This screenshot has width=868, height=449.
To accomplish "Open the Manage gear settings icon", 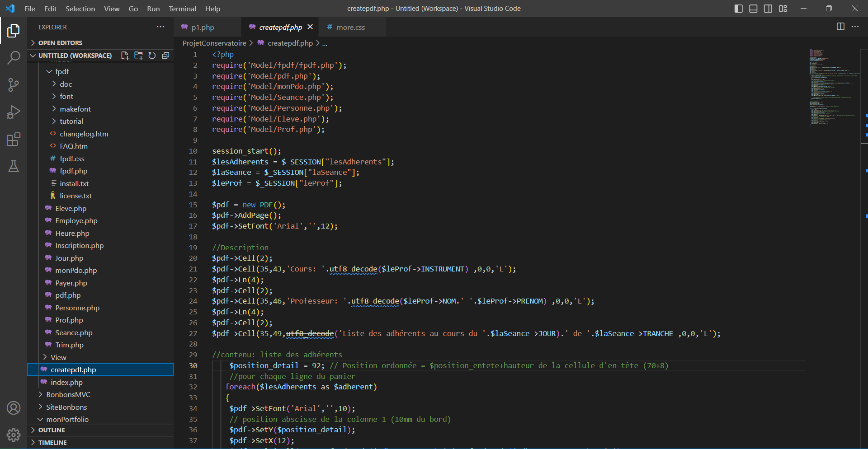I will [x=14, y=435].
